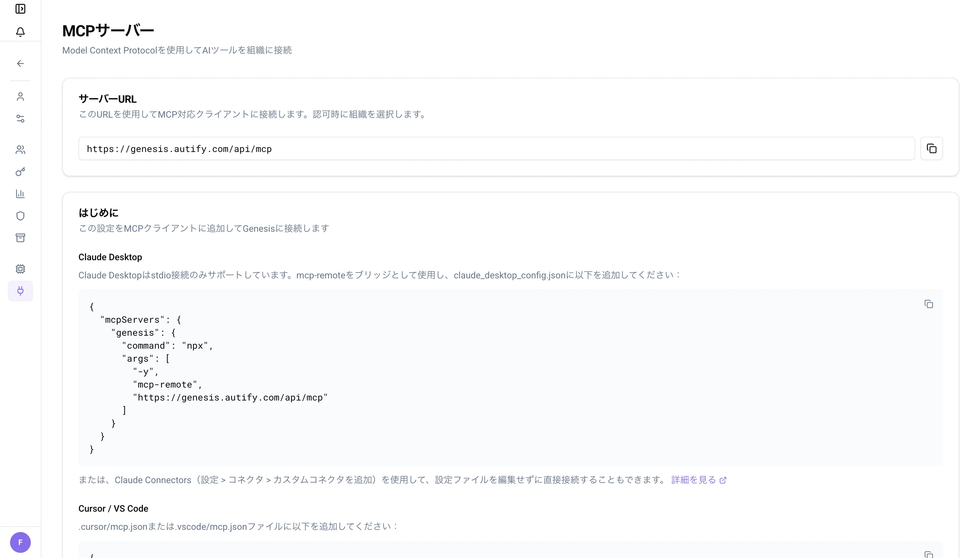Viewport: 980px width, 558px height.
Task: Open the 詳細を見る link
Action: [x=698, y=480]
